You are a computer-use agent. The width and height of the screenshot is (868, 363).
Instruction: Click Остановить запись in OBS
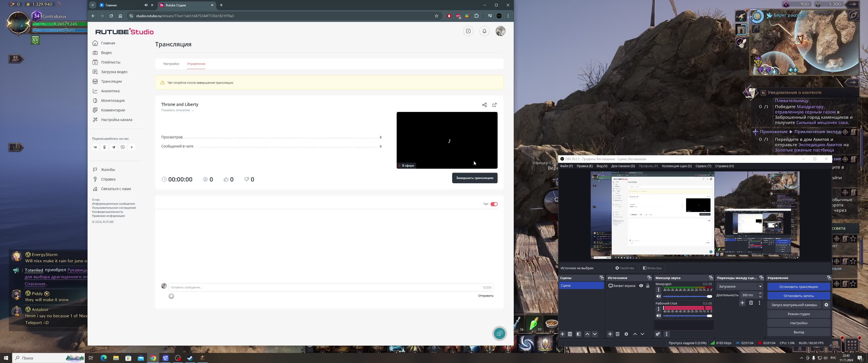point(798,296)
